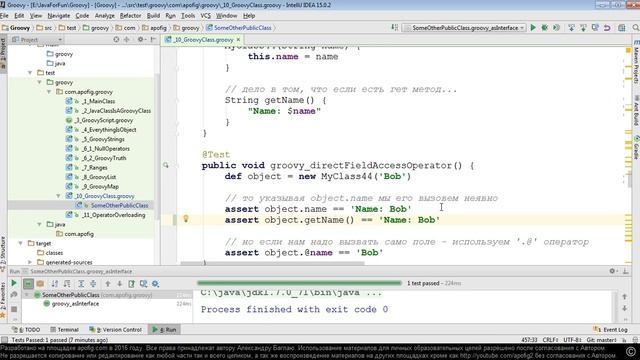This screenshot has width=640, height=360.
Task: Hide the Project tool window
Action: tap(153, 40)
